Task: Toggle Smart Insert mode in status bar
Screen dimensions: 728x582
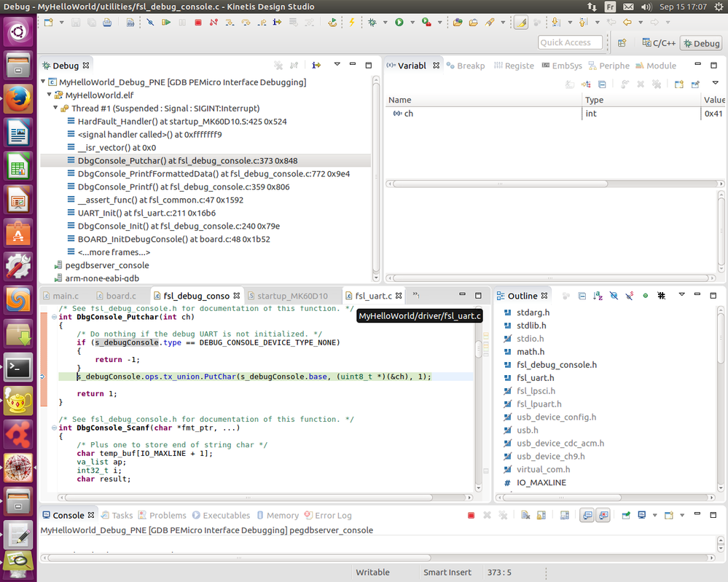Action: (447, 573)
